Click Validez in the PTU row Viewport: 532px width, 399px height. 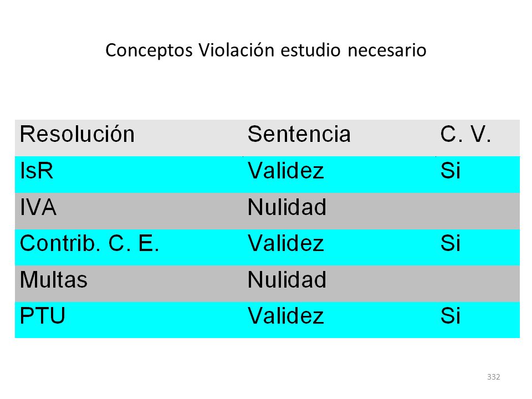pyautogui.click(x=286, y=316)
